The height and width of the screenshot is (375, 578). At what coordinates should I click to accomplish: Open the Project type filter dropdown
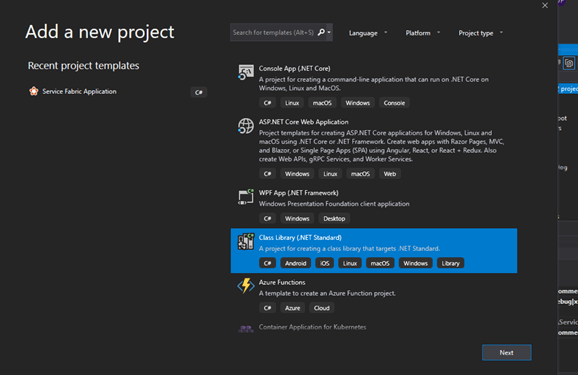click(x=480, y=33)
